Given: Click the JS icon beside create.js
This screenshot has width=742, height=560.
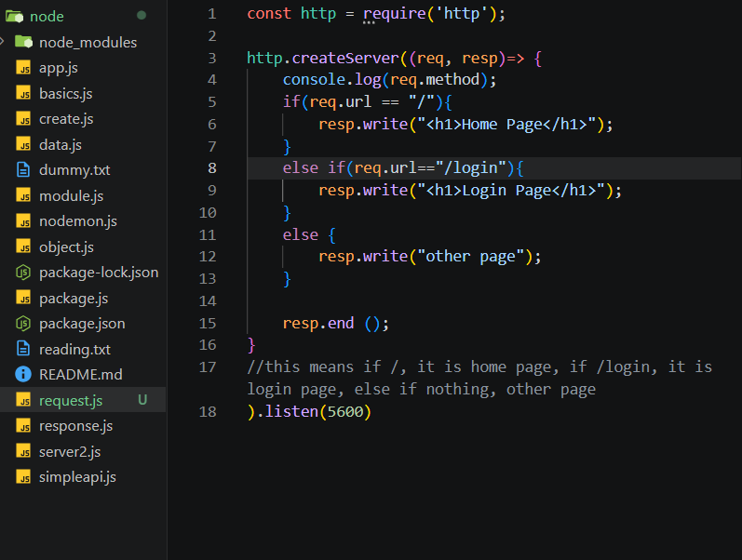Looking at the screenshot, I should [23, 119].
